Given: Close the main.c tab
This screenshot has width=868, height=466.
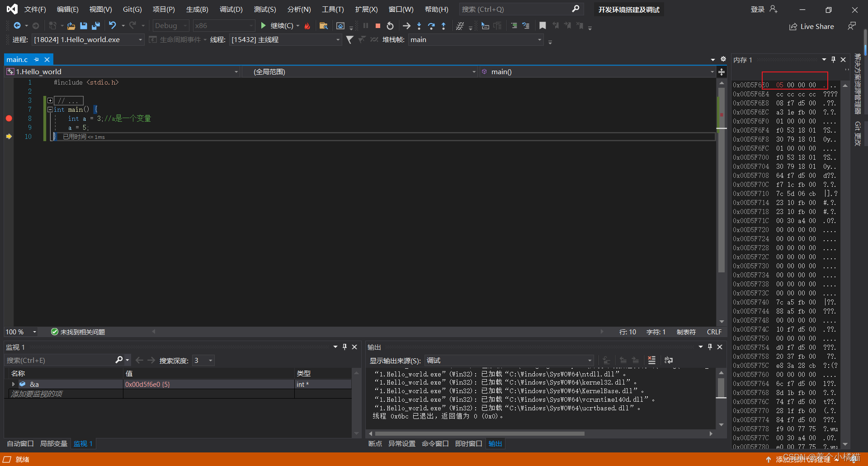Looking at the screenshot, I should pos(47,59).
